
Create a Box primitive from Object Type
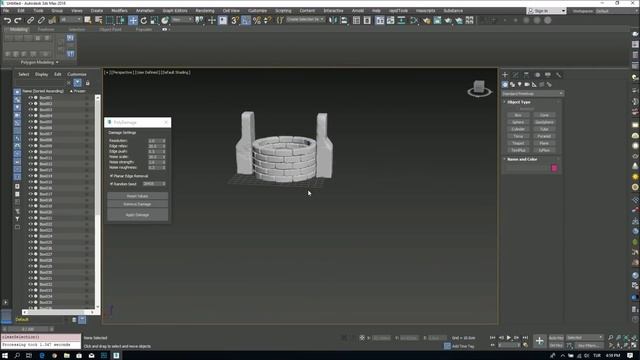coord(518,115)
